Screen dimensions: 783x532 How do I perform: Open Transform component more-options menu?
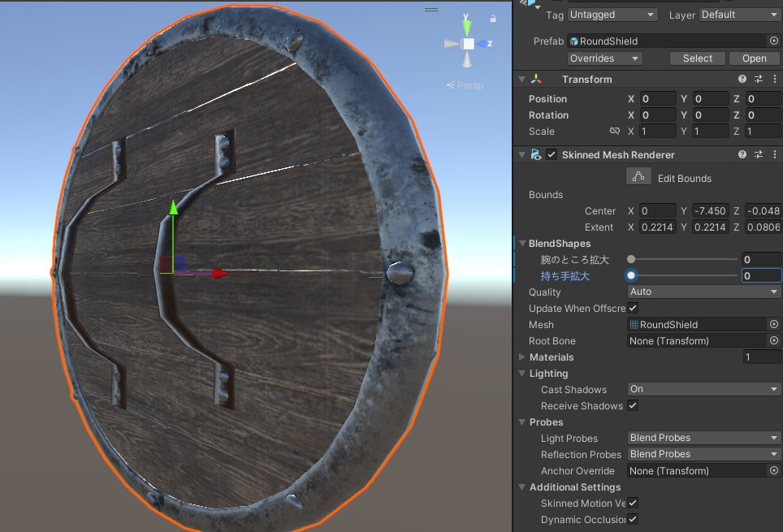click(775, 79)
